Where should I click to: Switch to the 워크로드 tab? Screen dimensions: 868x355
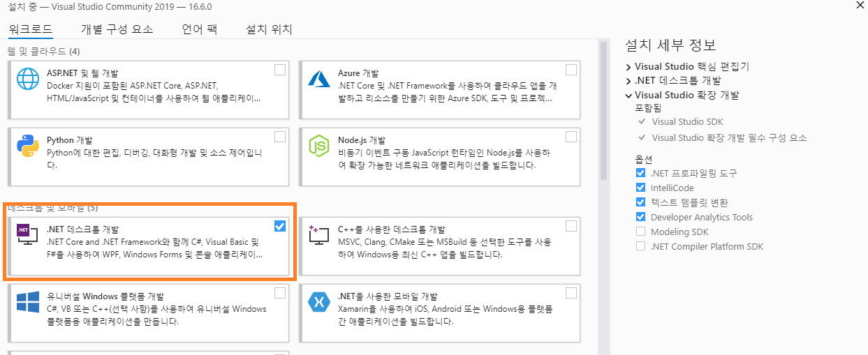[31, 29]
